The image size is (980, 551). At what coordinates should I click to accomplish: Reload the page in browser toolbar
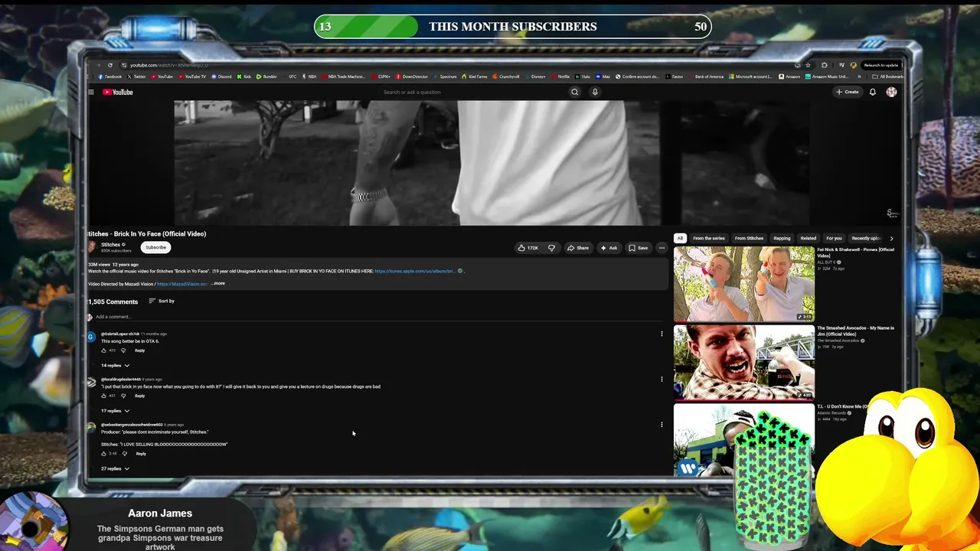(x=110, y=65)
